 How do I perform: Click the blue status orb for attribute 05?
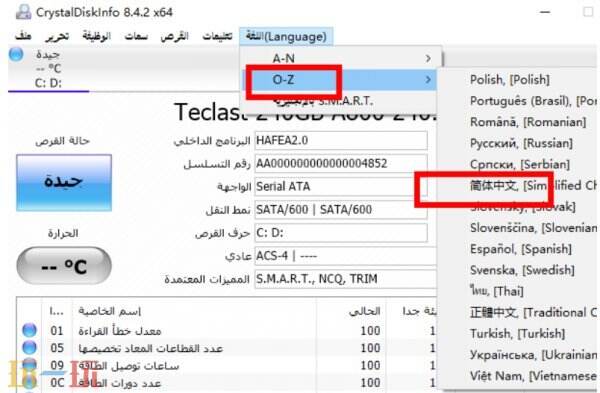coord(29,347)
